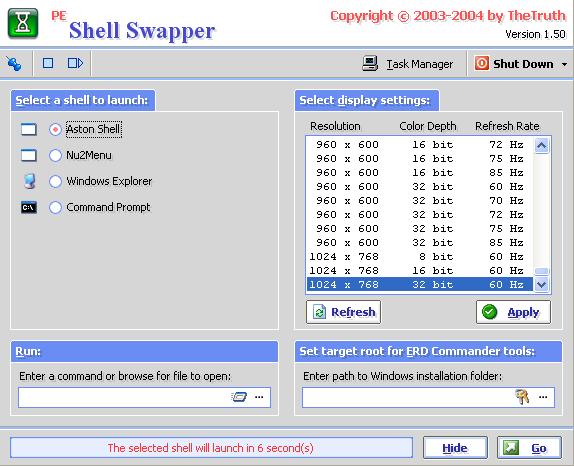Click the run command icon in Run field
The height and width of the screenshot is (466, 574).
click(239, 397)
